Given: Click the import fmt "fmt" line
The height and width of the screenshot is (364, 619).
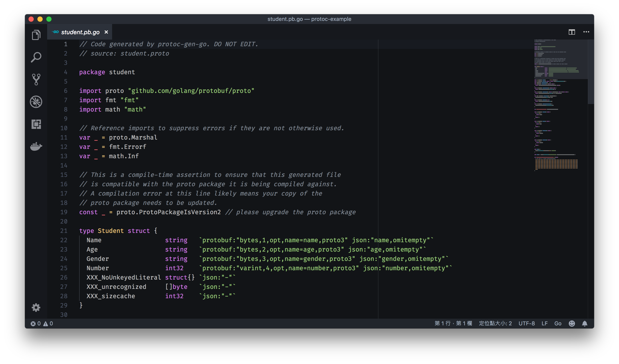Looking at the screenshot, I should coord(109,100).
